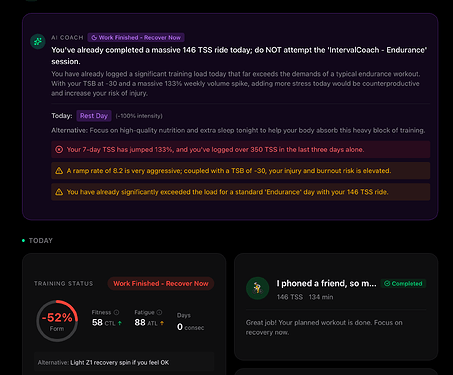Open the Fitness info icon
This screenshot has width=453, height=375.
click(x=116, y=312)
